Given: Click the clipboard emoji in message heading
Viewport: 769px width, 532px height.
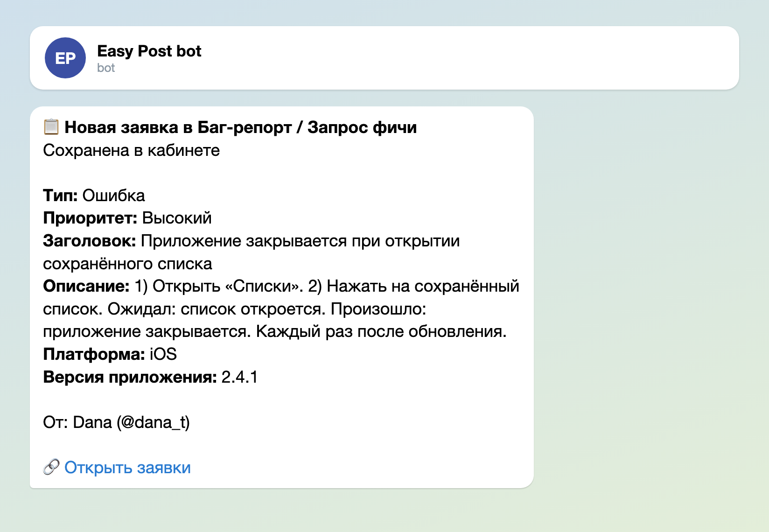Looking at the screenshot, I should click(x=51, y=127).
